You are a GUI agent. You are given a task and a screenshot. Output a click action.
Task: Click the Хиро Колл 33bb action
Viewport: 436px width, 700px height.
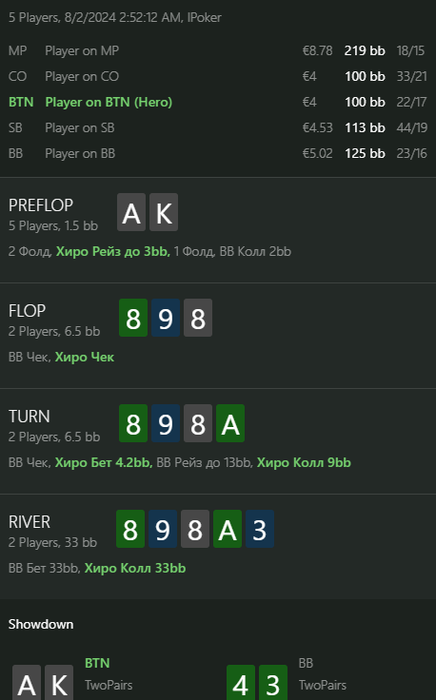pos(135,568)
